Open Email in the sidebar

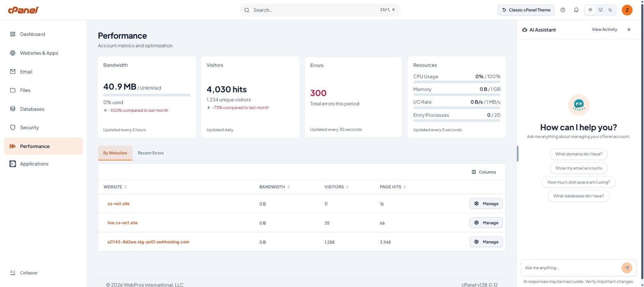coord(43,72)
